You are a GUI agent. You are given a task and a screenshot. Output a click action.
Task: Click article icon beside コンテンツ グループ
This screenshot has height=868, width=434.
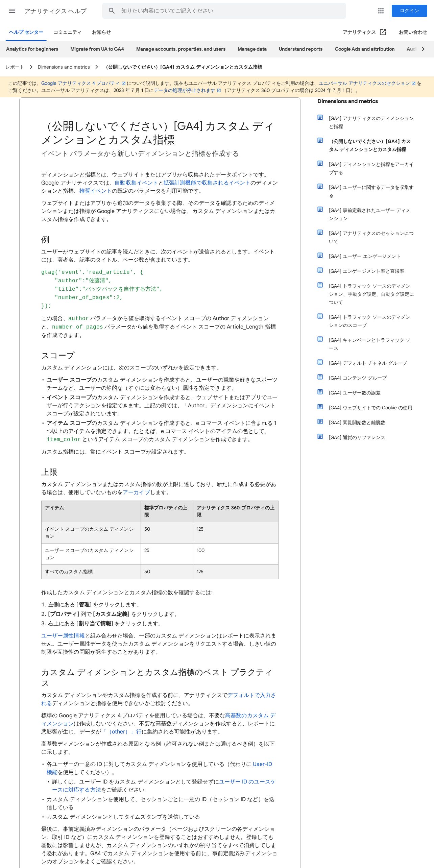pyautogui.click(x=320, y=377)
